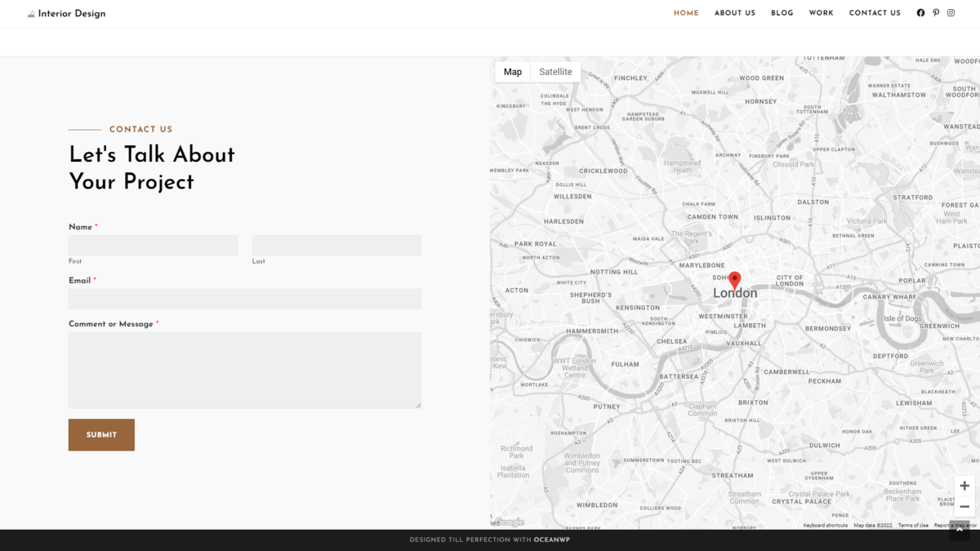Switch map to Satellite view
The width and height of the screenshot is (980, 551).
pyautogui.click(x=555, y=72)
